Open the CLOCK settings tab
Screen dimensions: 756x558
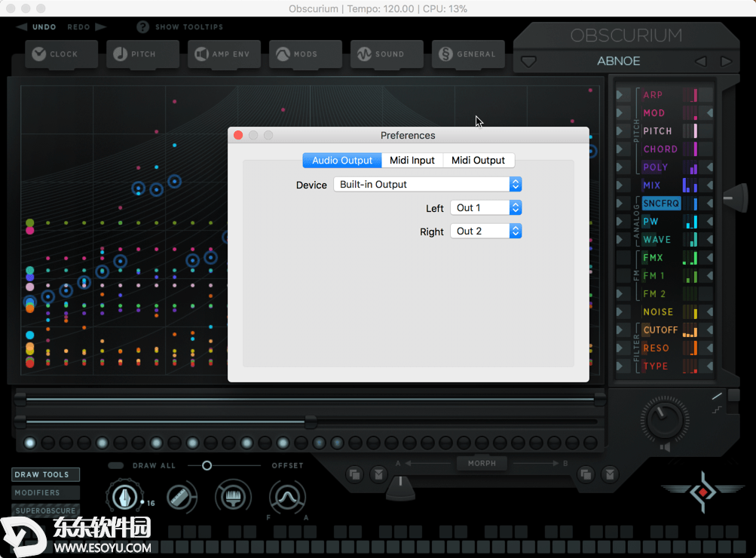coord(61,54)
